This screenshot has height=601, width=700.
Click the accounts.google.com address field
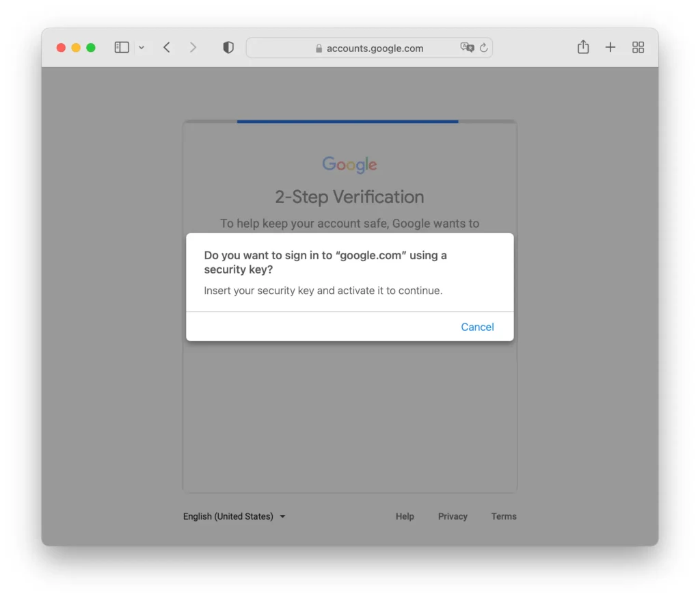[x=369, y=48]
